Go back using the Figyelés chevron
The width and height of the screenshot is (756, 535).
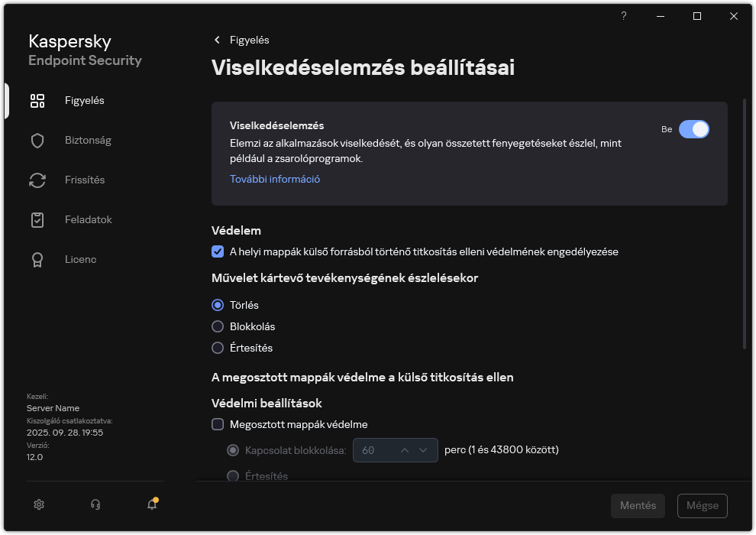coord(218,40)
